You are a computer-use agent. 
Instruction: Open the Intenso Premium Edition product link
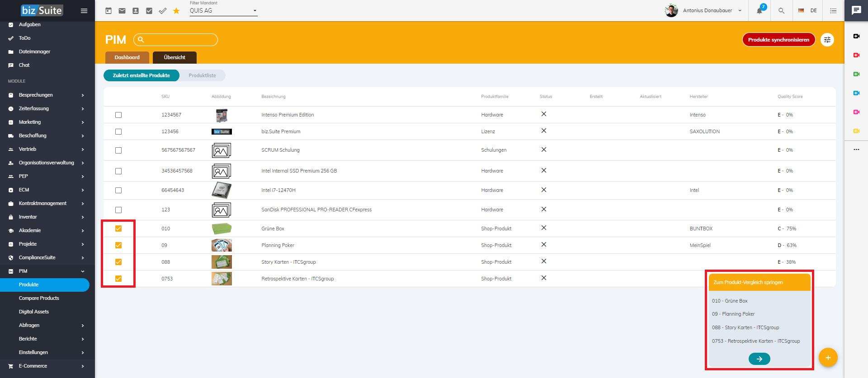(x=288, y=115)
